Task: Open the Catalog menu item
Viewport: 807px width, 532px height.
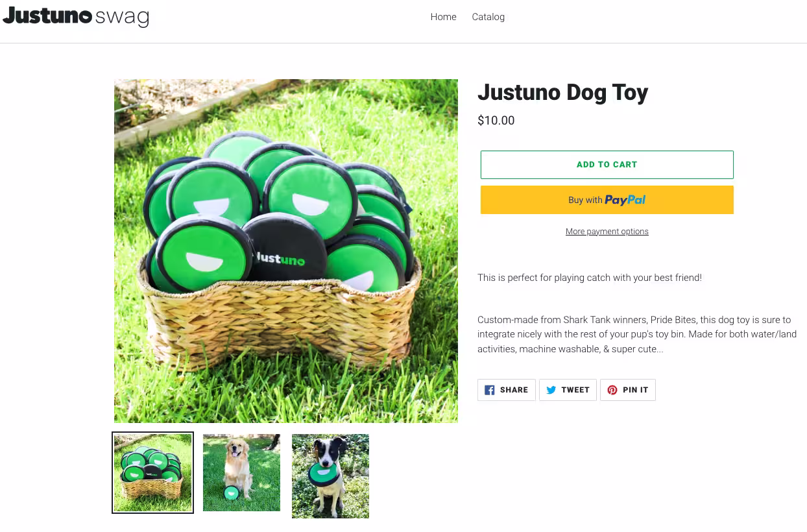Action: [x=488, y=17]
